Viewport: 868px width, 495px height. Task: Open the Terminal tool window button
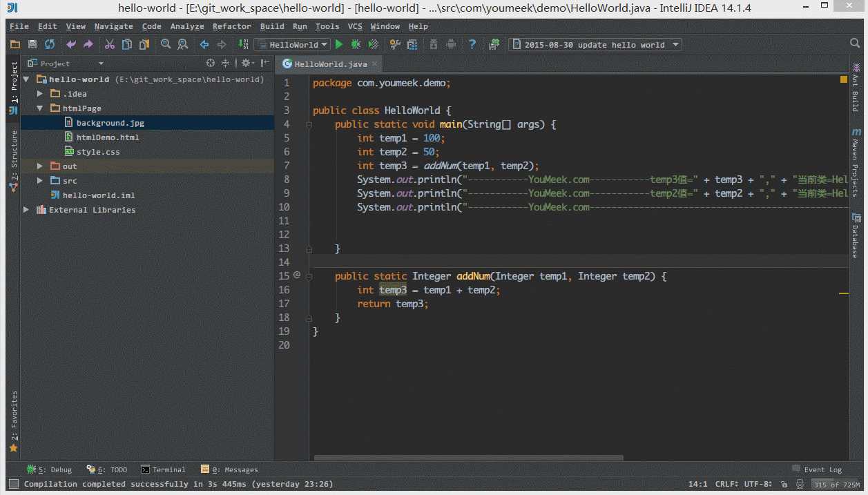[164, 469]
